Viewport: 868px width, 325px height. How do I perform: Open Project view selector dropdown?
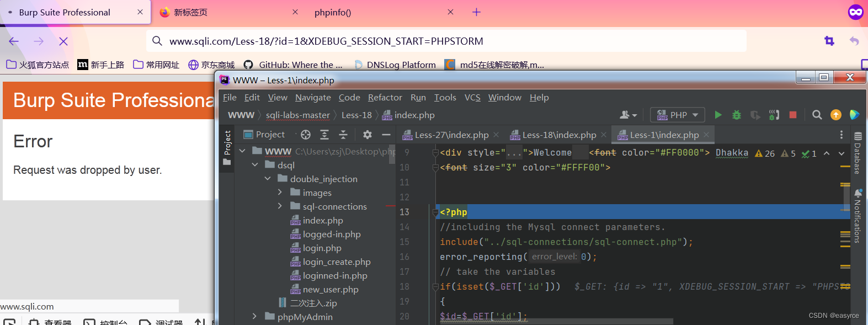coord(264,135)
